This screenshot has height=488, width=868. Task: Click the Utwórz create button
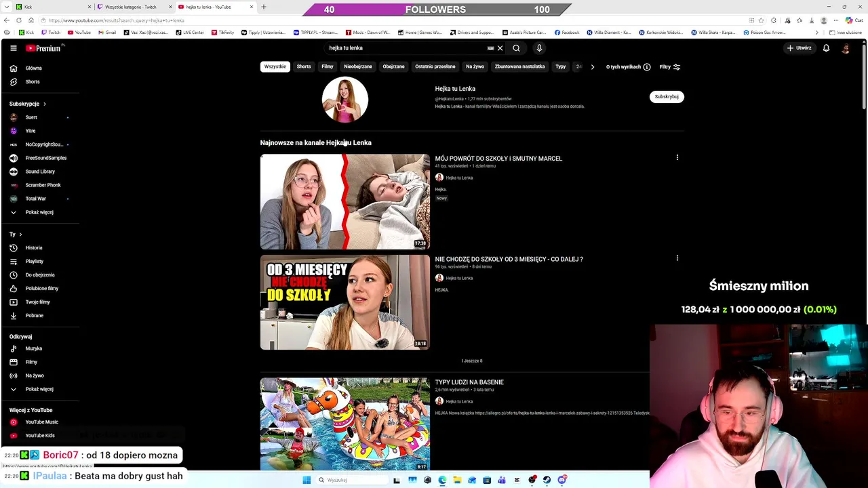click(799, 48)
